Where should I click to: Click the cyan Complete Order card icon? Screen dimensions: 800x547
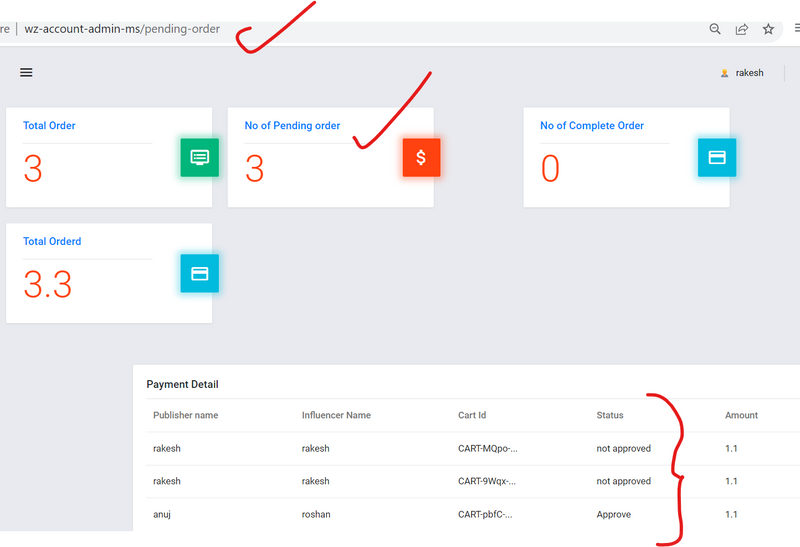[x=716, y=158]
